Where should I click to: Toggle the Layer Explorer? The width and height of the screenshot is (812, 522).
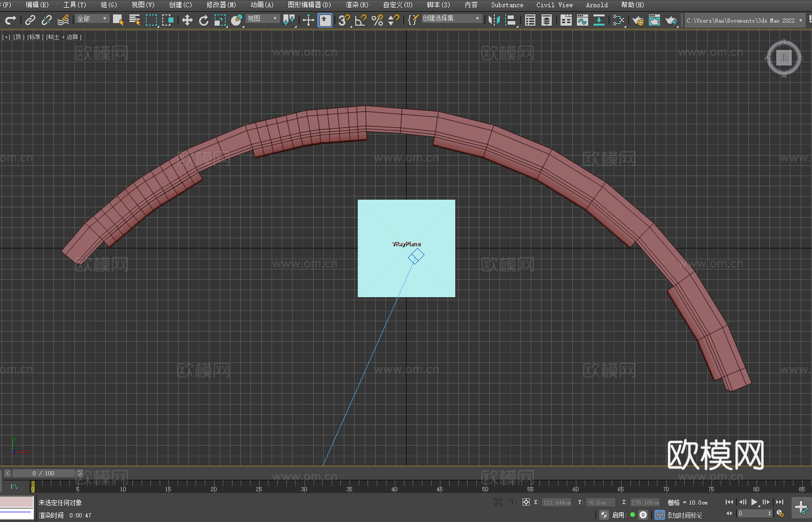(x=547, y=20)
